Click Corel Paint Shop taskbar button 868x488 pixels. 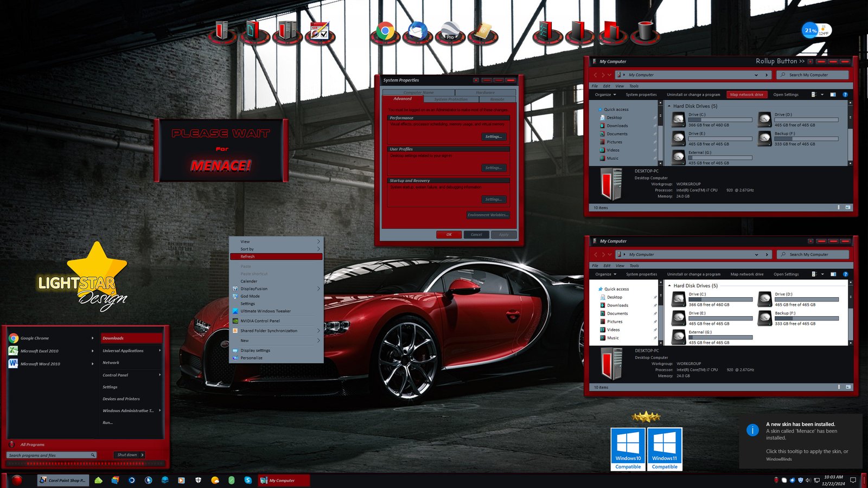click(x=62, y=480)
